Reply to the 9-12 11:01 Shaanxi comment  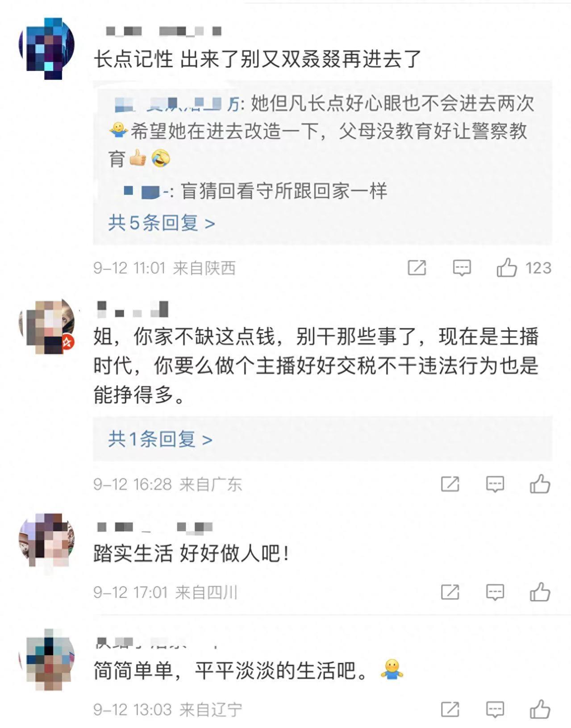coord(462,268)
